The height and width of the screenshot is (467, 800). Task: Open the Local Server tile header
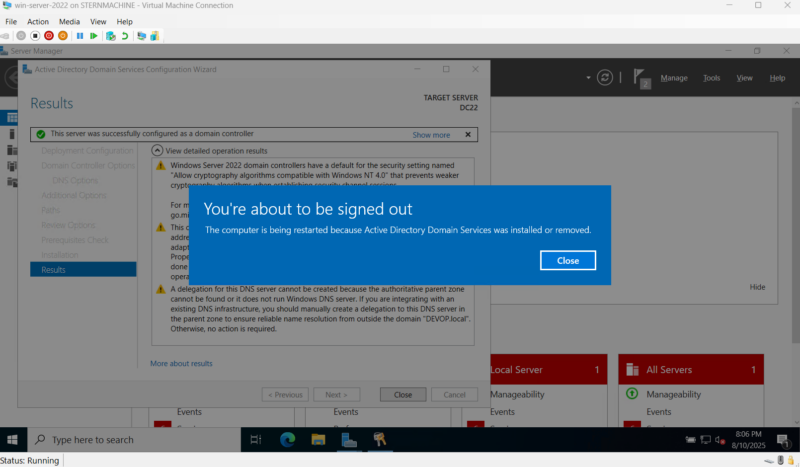pos(548,370)
